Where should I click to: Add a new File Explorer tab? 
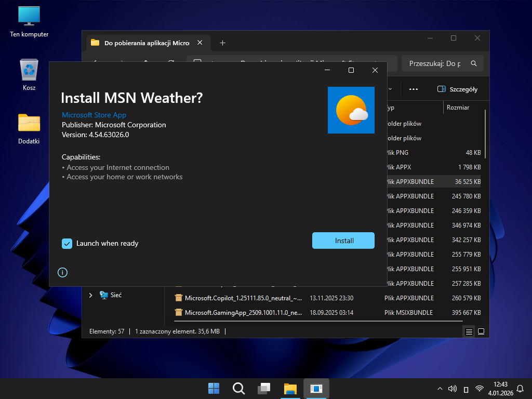(222, 43)
